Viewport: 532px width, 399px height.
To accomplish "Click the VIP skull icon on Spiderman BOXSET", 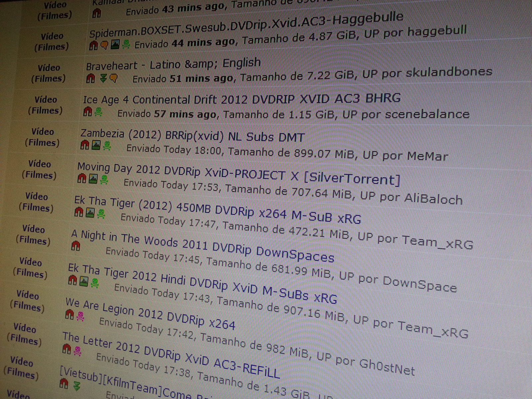I will tap(126, 44).
